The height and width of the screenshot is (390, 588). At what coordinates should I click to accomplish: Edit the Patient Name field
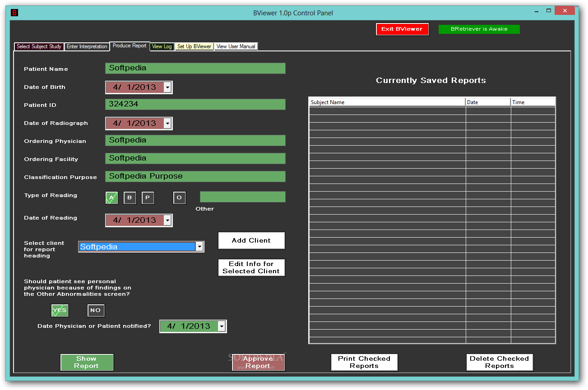[x=195, y=68]
